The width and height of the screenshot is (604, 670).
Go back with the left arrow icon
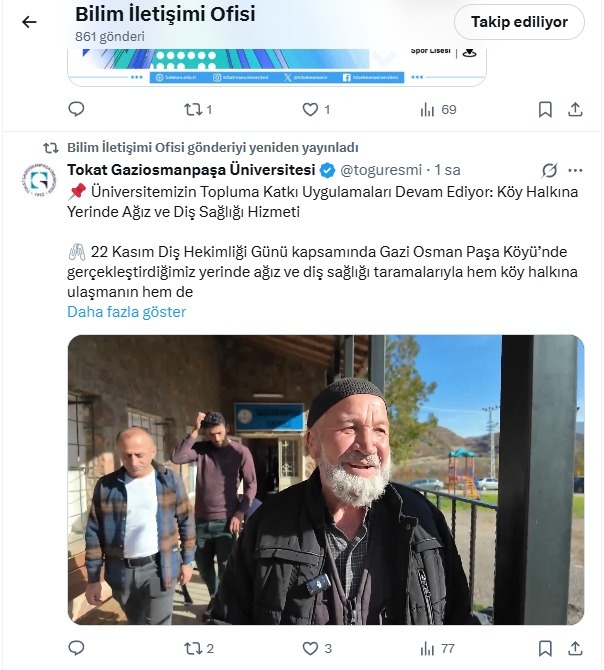tap(29, 22)
